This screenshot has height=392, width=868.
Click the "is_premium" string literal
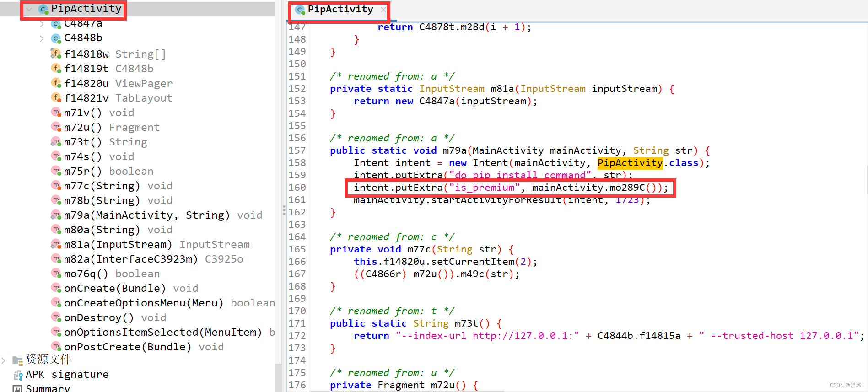[x=485, y=188]
